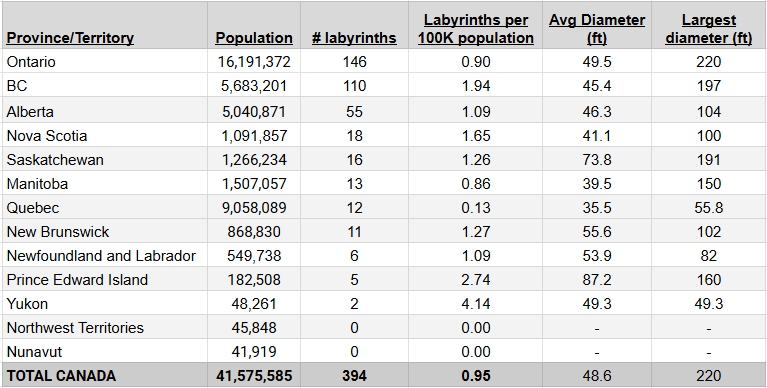Click New Brunswick's largest diameter 102
This screenshot has width=767, height=388.
point(709,232)
